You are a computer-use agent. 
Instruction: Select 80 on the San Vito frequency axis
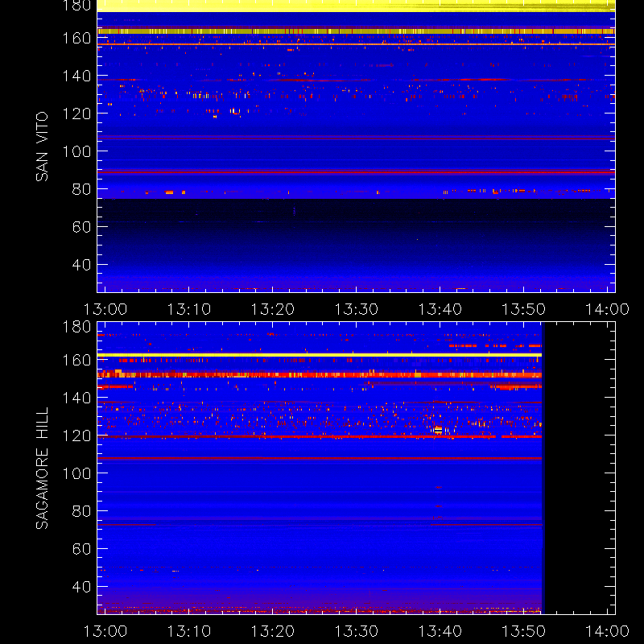[x=81, y=189]
